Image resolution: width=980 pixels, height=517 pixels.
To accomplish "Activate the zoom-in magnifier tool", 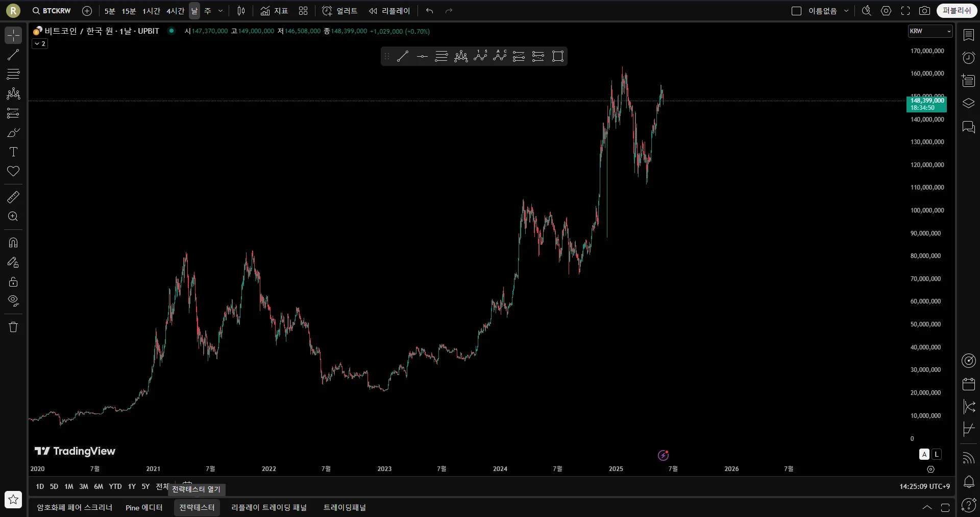I will click(13, 216).
